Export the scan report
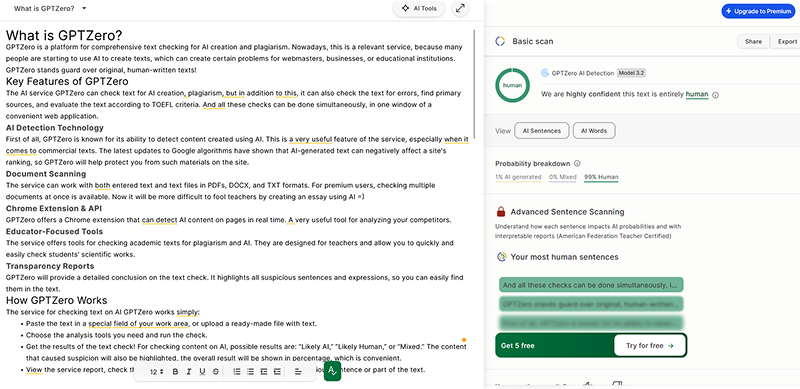This screenshot has height=389, width=800. (x=787, y=42)
